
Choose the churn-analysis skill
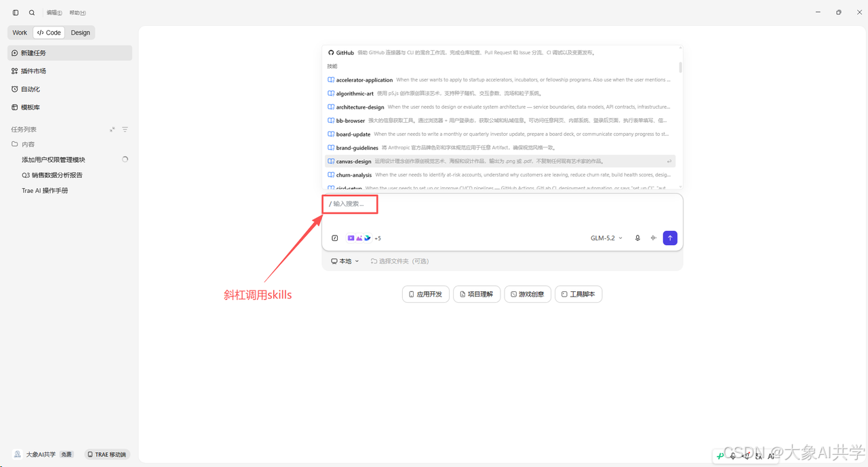499,175
